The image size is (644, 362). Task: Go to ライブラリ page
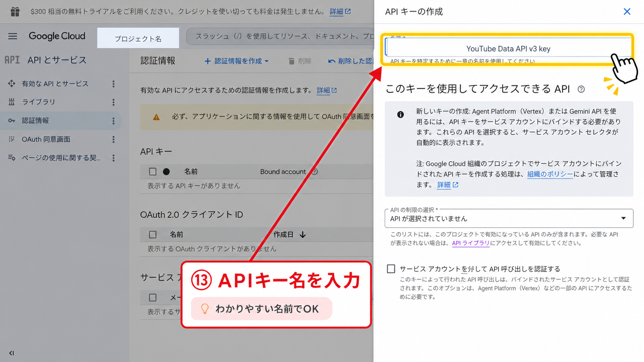[x=39, y=102]
